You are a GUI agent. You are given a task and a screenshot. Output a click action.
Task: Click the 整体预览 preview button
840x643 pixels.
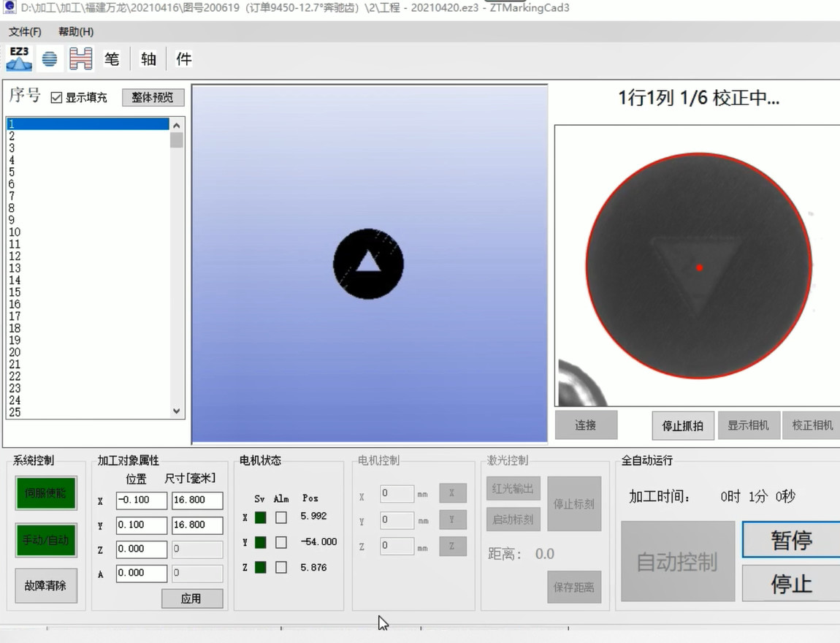pos(153,97)
